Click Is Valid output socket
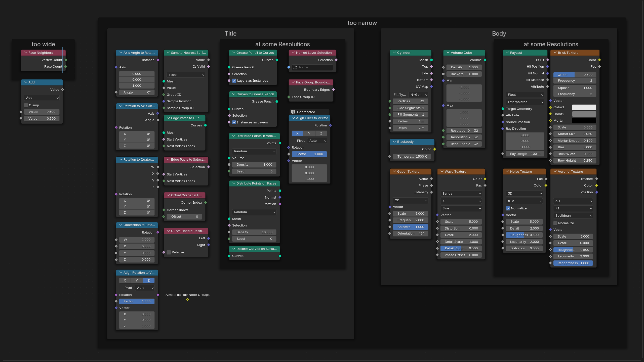The height and width of the screenshot is (362, 644). pos(209,67)
